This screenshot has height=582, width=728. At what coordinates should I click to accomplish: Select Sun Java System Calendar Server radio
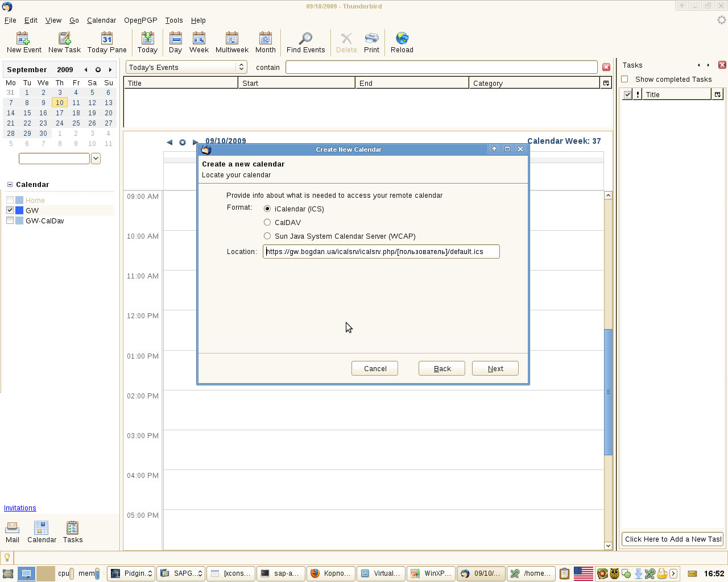point(267,236)
